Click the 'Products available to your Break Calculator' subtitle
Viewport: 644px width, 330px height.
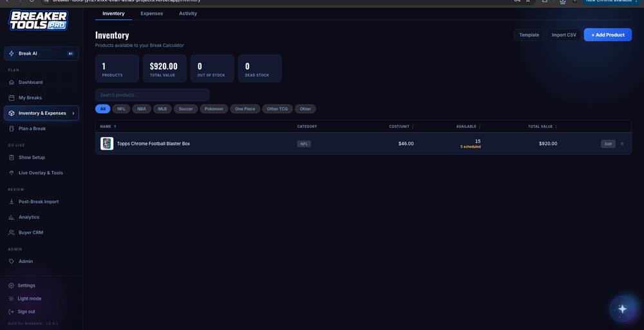[139, 45]
